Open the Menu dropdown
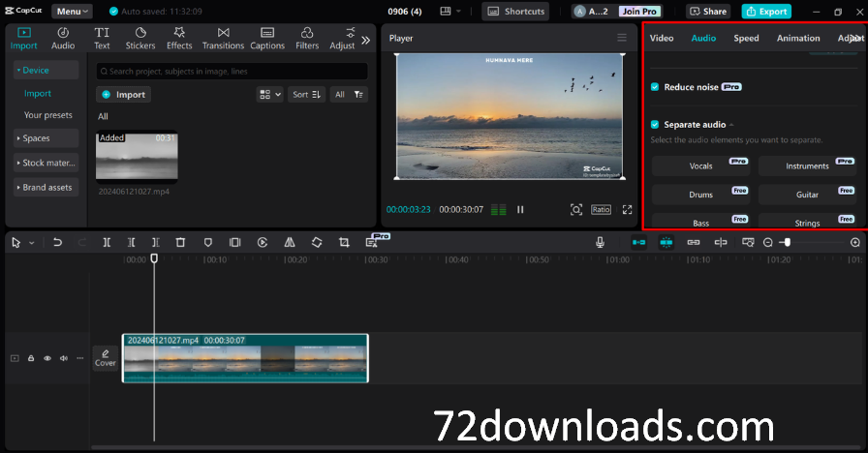 [x=73, y=12]
